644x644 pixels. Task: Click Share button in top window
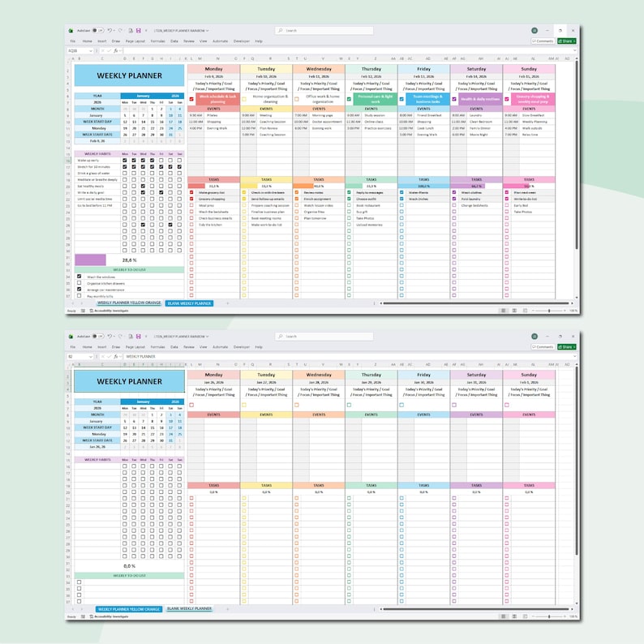(567, 41)
